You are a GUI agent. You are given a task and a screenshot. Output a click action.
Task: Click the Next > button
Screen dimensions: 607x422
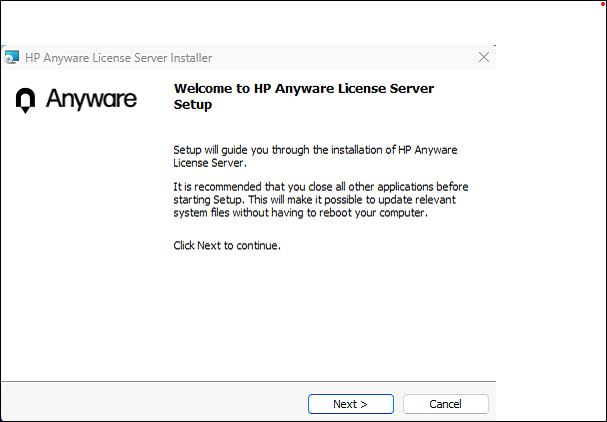point(351,404)
